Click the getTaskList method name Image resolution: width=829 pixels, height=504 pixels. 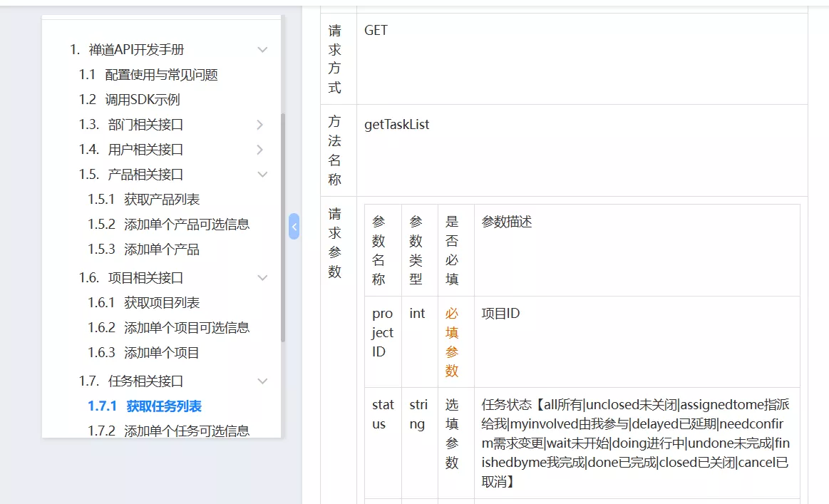[396, 125]
